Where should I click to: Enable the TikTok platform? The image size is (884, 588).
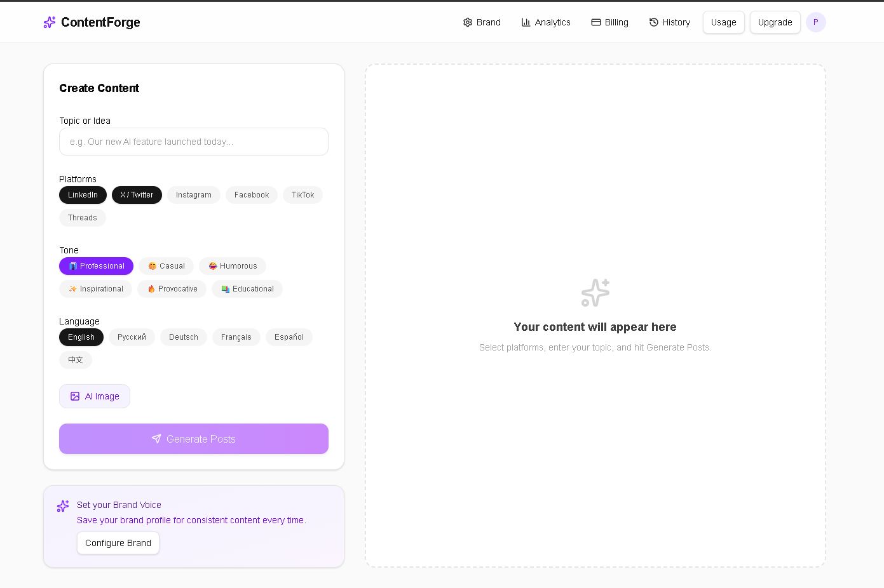pyautogui.click(x=303, y=195)
